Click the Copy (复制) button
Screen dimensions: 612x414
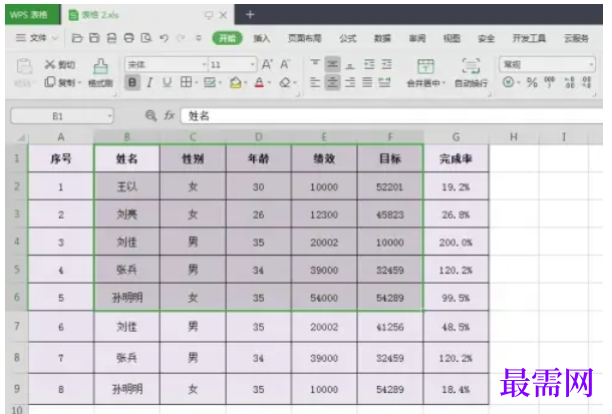pos(59,82)
